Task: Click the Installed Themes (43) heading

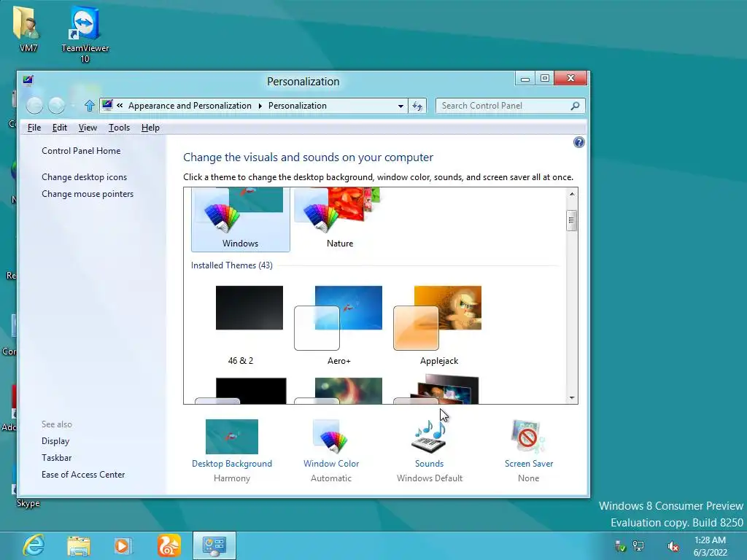Action: click(231, 265)
